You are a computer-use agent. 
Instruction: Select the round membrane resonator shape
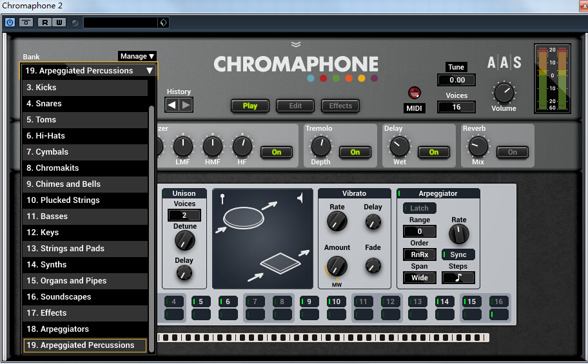[244, 217]
